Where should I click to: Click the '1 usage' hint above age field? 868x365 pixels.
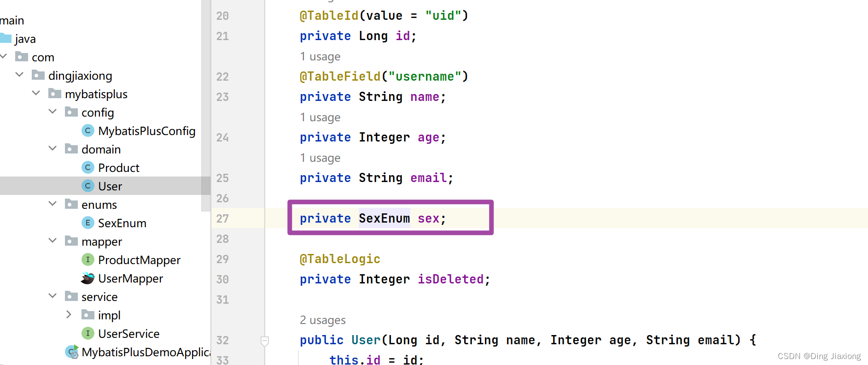[320, 117]
